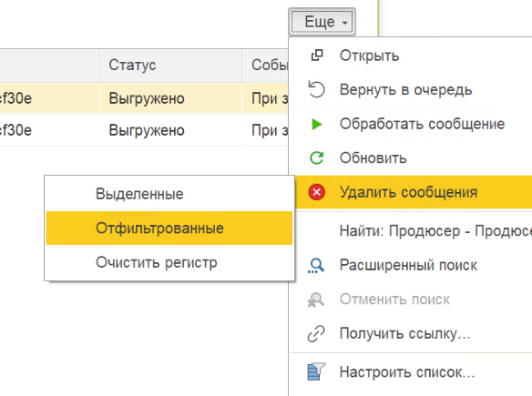Select the second Выгружено table row
This screenshot has width=532, height=396.
[144, 130]
